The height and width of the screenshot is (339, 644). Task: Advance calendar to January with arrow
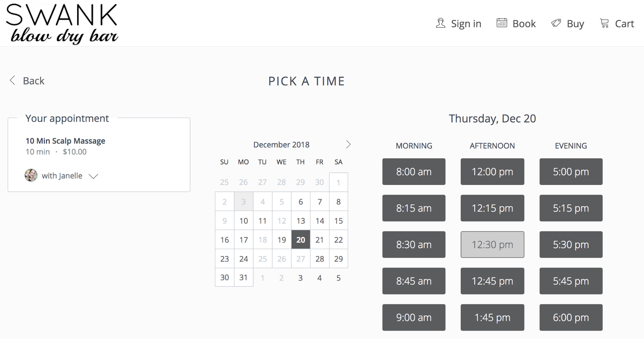click(348, 144)
